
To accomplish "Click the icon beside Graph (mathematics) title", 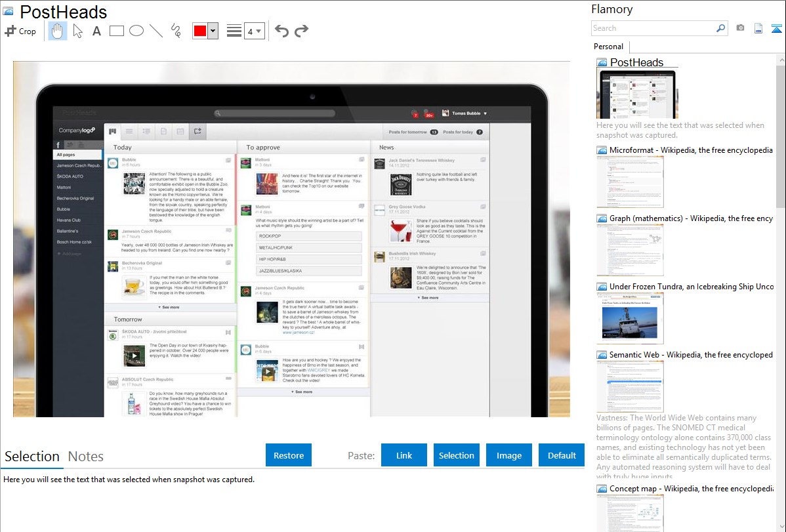I will coord(602,218).
